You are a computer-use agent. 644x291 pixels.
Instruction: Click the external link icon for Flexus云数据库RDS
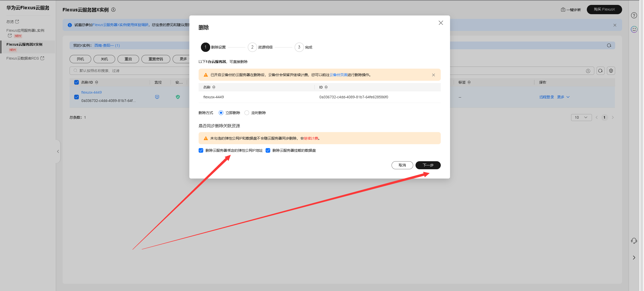[42, 58]
